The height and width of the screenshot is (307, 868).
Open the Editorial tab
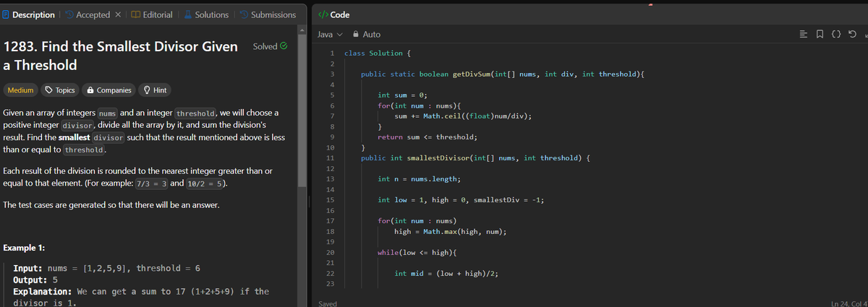(151, 14)
